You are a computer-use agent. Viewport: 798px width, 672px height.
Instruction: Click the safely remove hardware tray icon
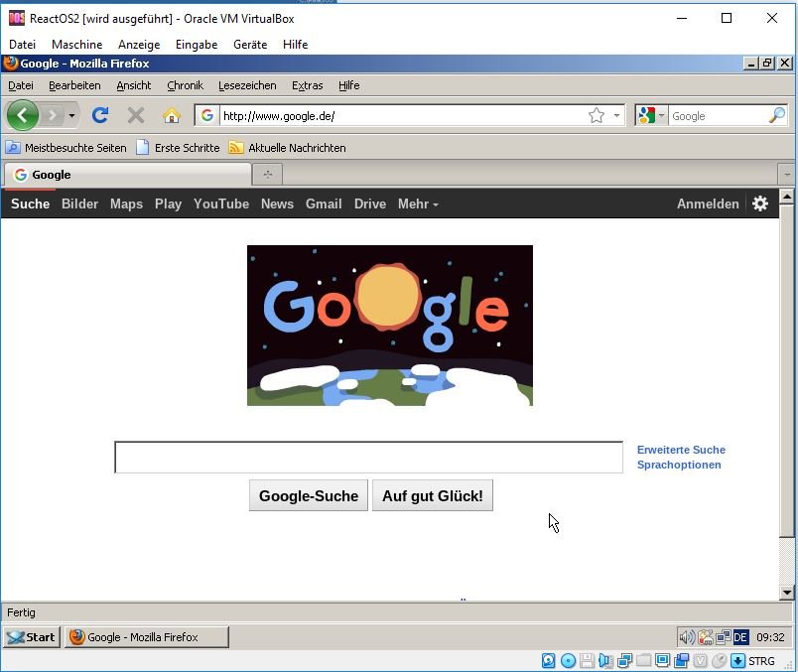706,637
